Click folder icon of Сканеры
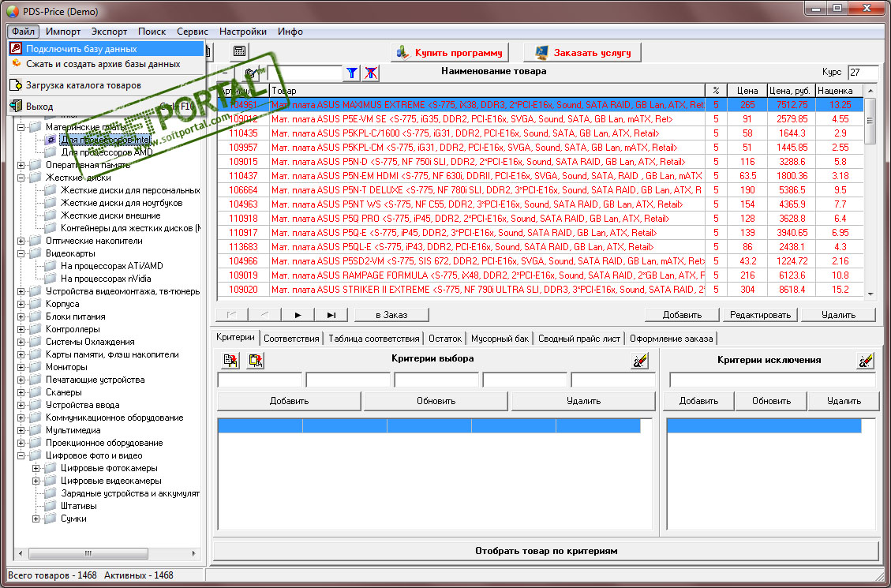 pos(36,392)
